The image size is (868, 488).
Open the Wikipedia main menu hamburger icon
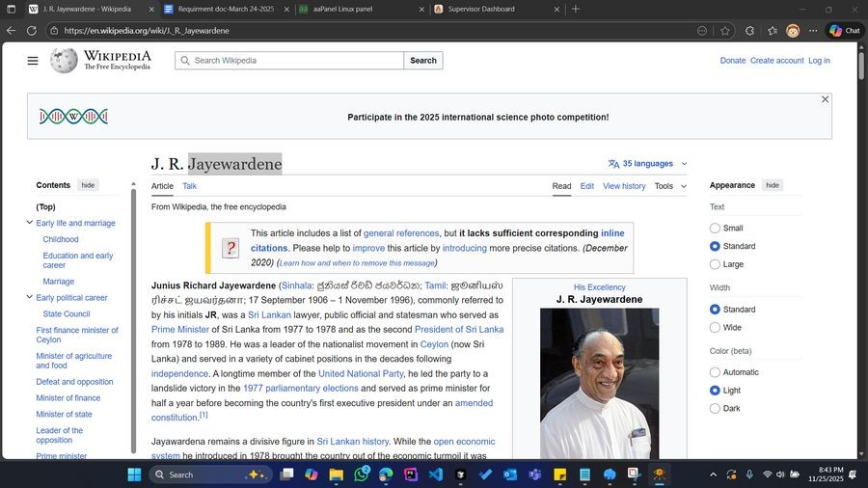pos(33,61)
